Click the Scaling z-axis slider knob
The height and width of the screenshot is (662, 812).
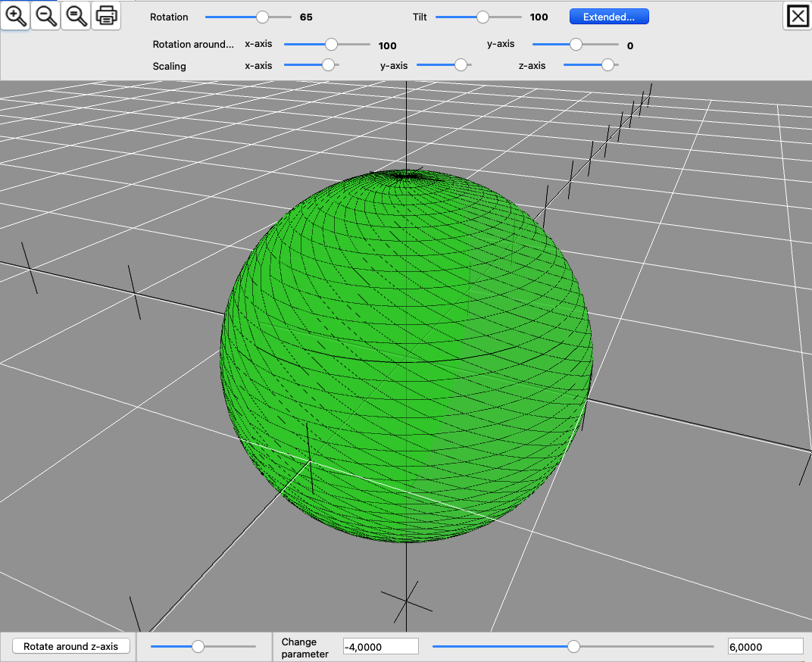tap(607, 65)
